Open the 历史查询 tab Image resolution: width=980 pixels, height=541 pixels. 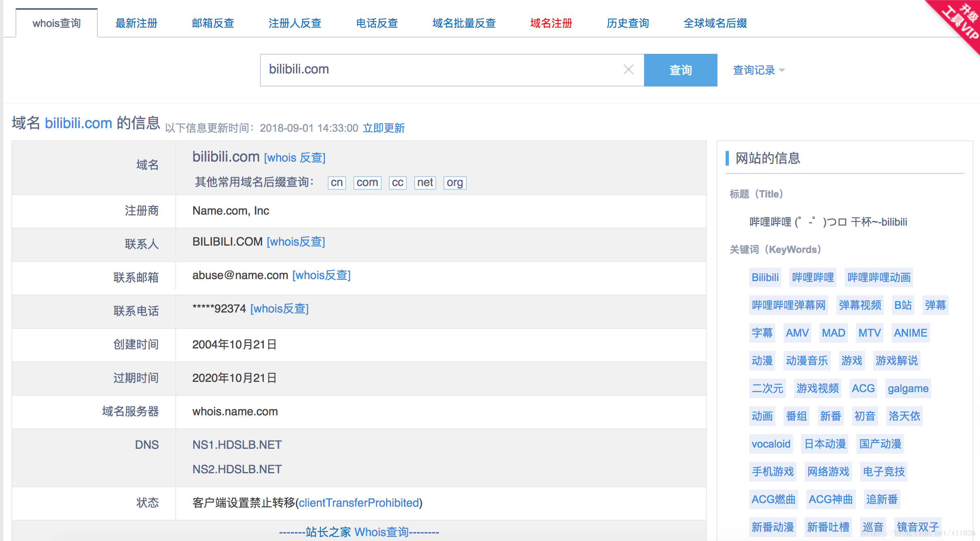click(628, 23)
